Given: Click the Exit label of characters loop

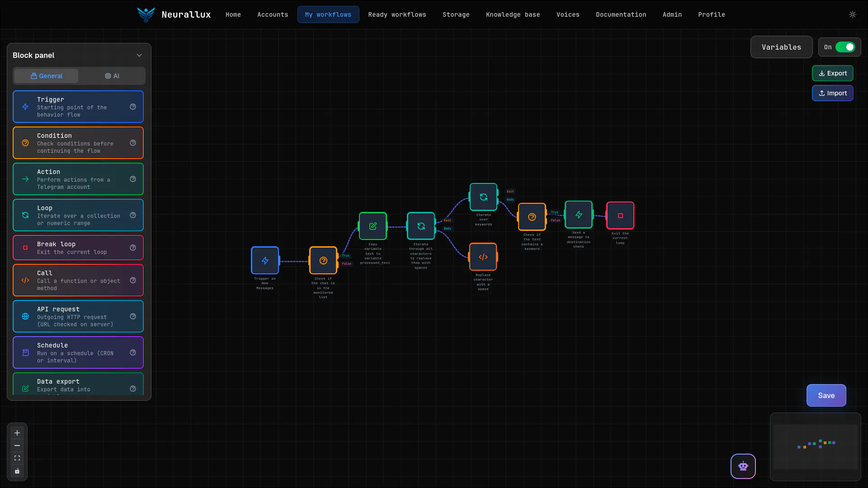Looking at the screenshot, I should 448,221.
